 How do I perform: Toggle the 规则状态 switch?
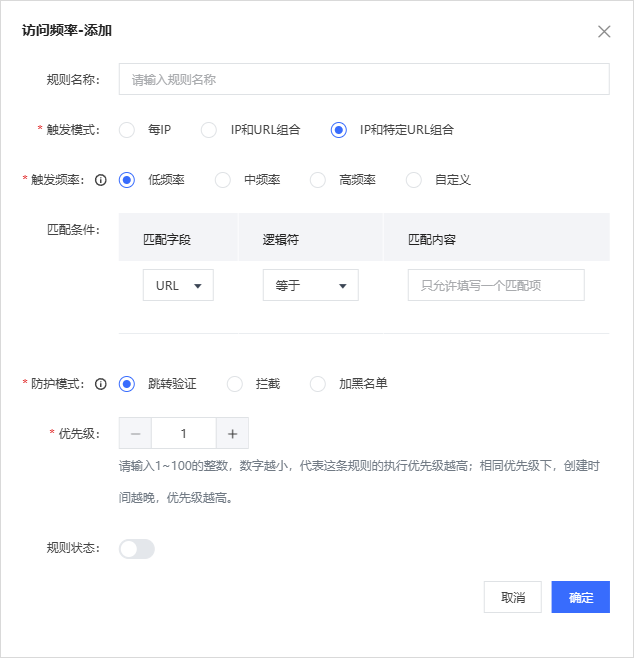[137, 549]
